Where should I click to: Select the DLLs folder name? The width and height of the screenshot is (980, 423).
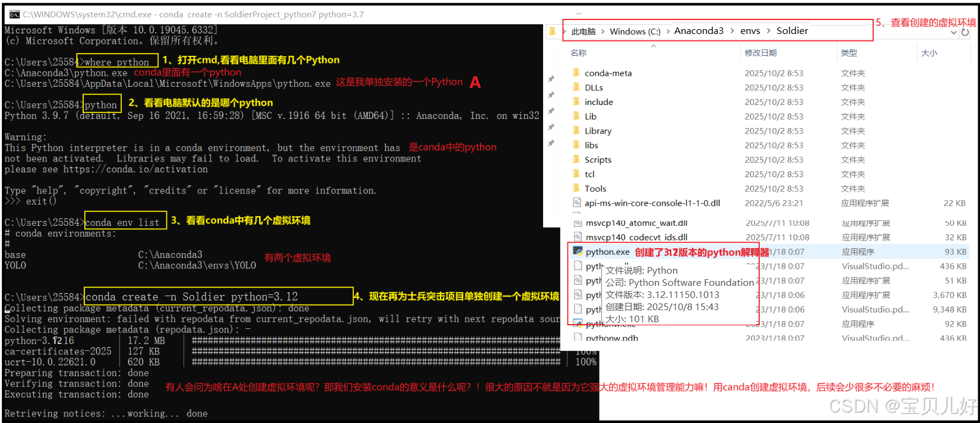coord(594,87)
